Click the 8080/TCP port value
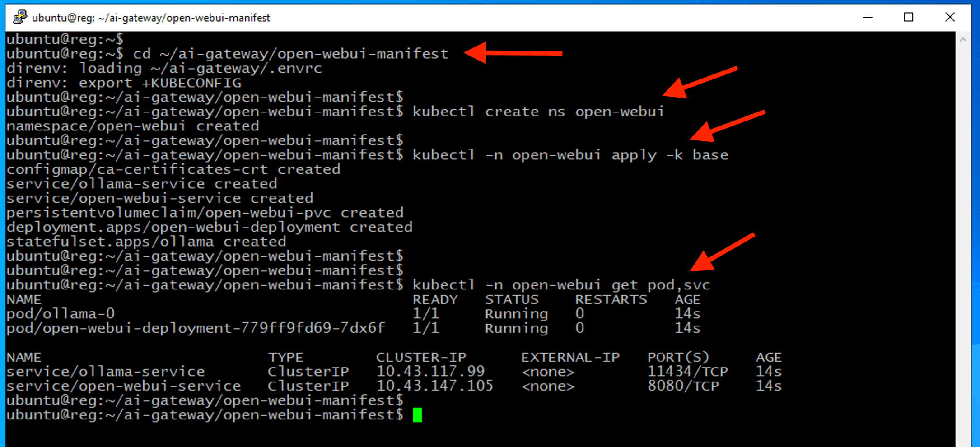This screenshot has width=980, height=447. [683, 386]
